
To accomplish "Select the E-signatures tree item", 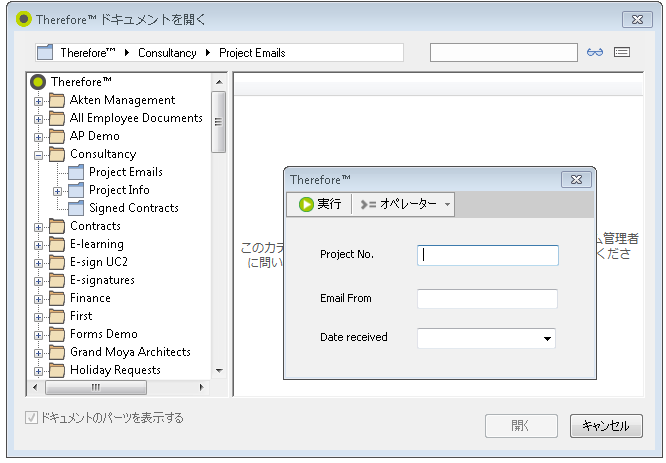I will tap(102, 280).
